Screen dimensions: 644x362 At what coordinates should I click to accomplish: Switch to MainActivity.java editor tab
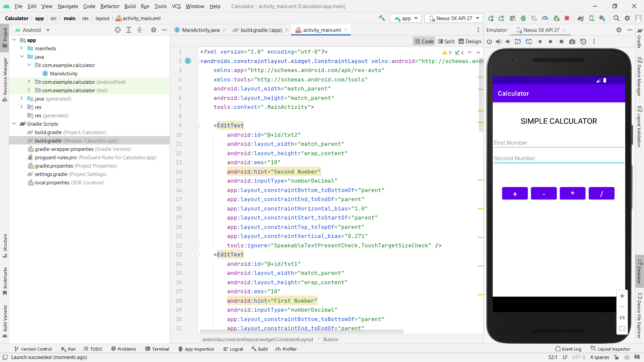[200, 30]
